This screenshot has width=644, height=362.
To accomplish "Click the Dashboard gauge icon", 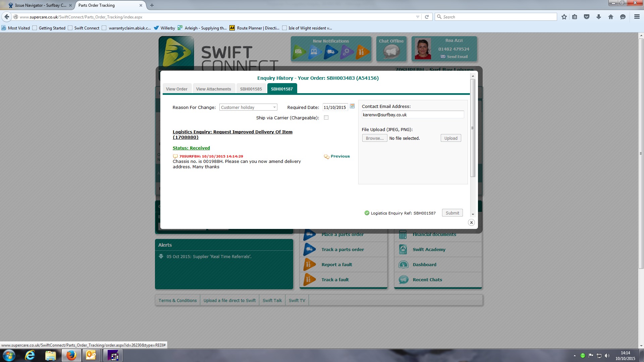I will [403, 264].
